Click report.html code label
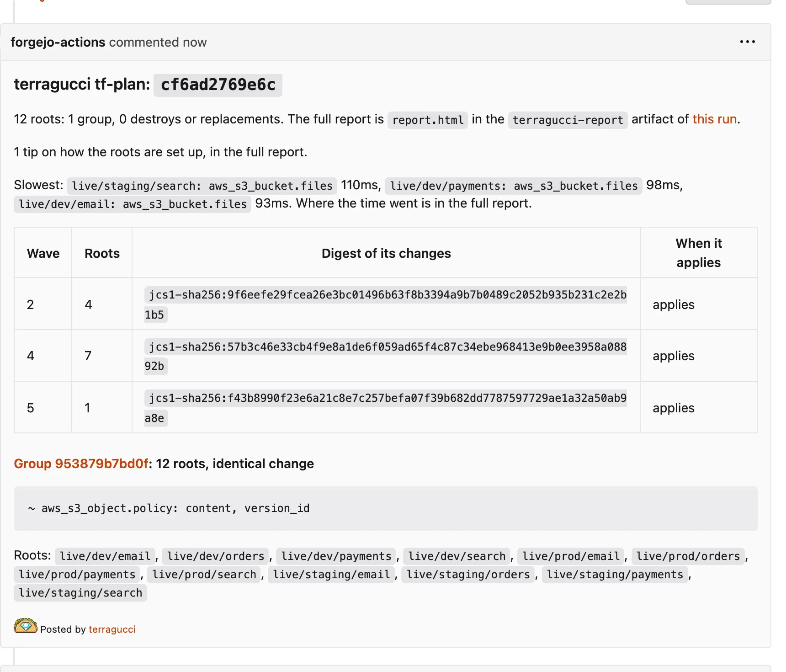The width and height of the screenshot is (786, 672). click(x=428, y=120)
